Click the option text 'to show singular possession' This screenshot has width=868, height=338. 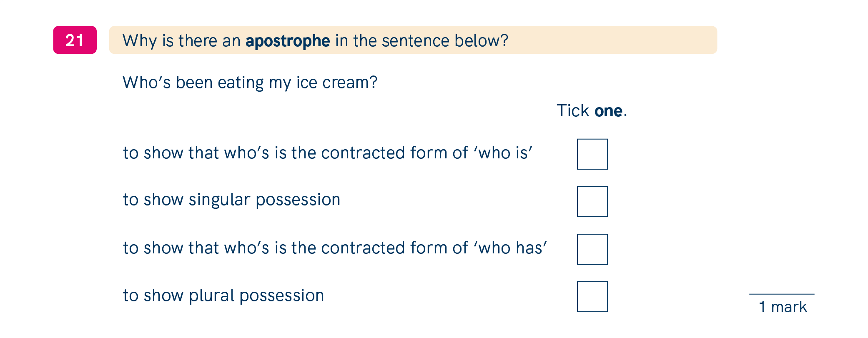231,200
